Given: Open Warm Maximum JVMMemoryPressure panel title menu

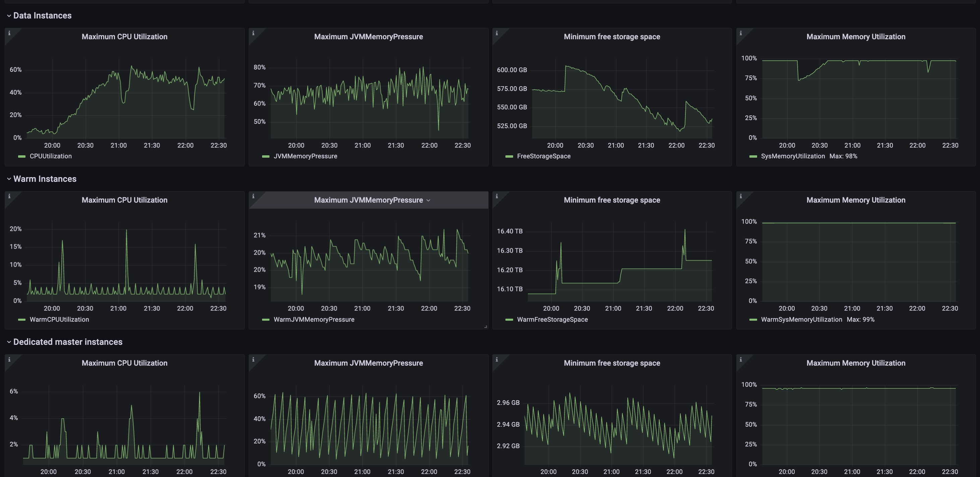Looking at the screenshot, I should click(x=368, y=200).
